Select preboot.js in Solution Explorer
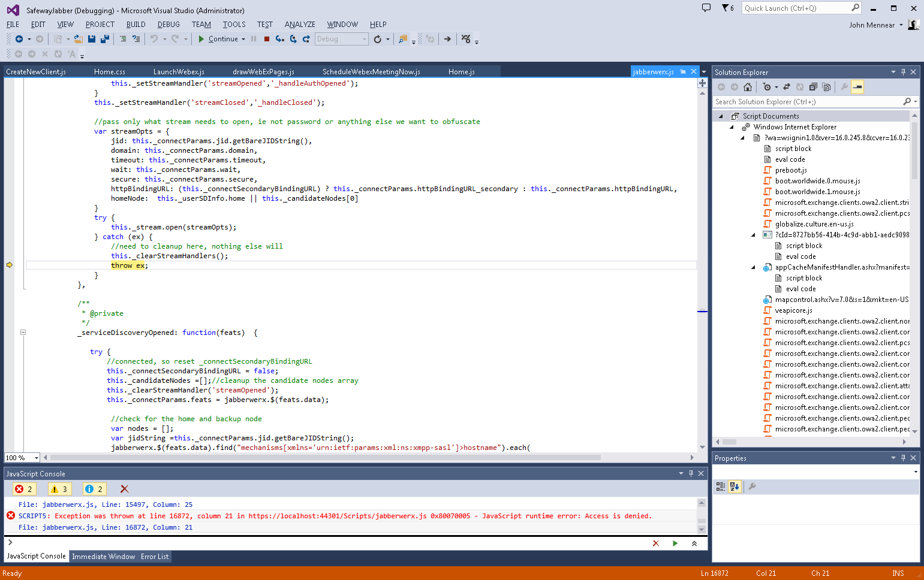This screenshot has height=580, width=924. click(x=791, y=170)
